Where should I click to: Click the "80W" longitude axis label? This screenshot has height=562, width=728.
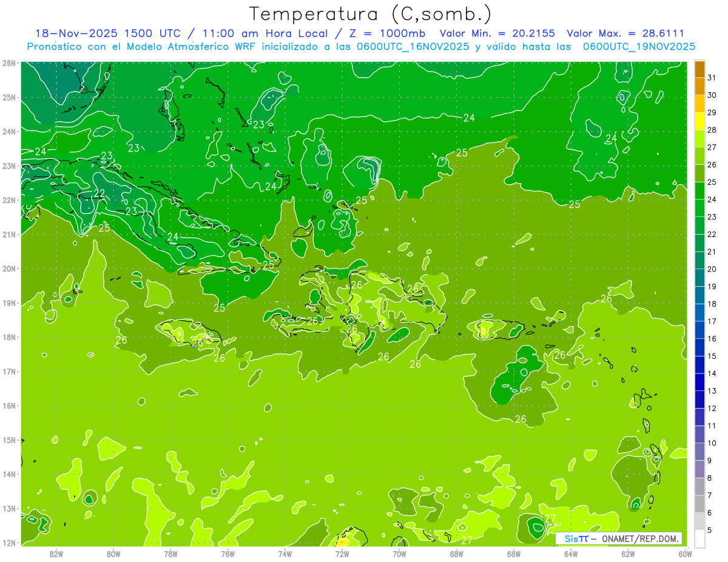click(x=113, y=554)
